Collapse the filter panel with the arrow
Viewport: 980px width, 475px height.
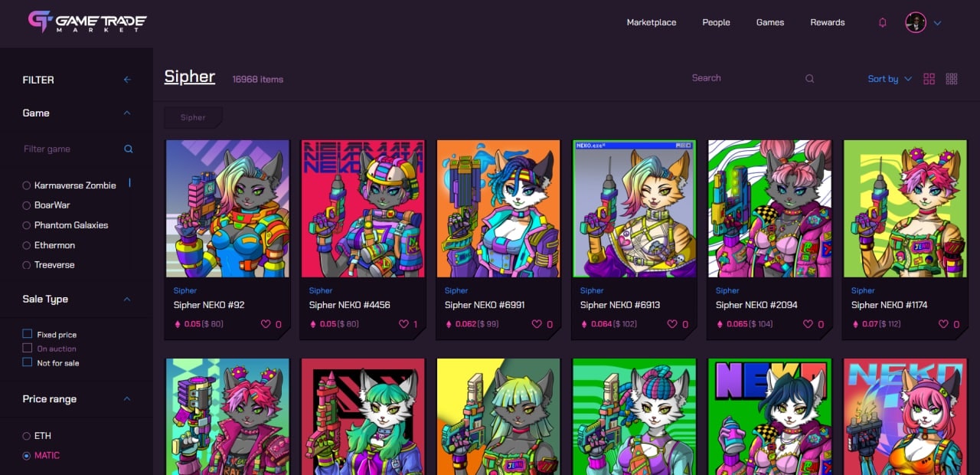127,80
